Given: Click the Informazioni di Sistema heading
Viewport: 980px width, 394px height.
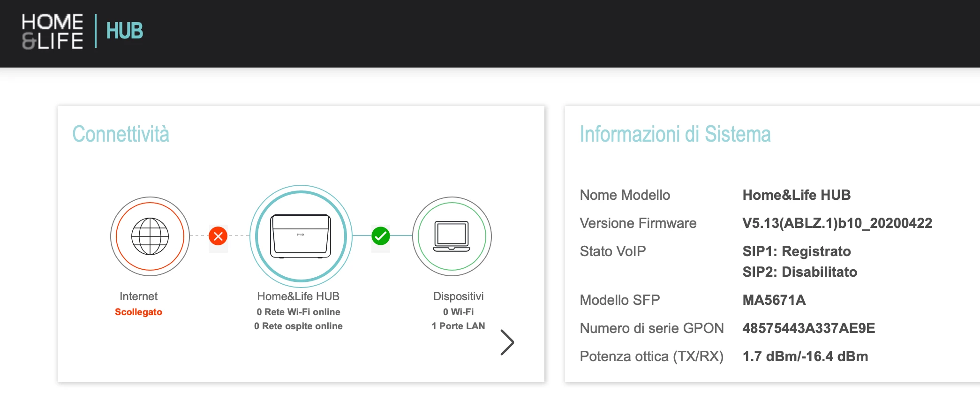Looking at the screenshot, I should (x=675, y=134).
